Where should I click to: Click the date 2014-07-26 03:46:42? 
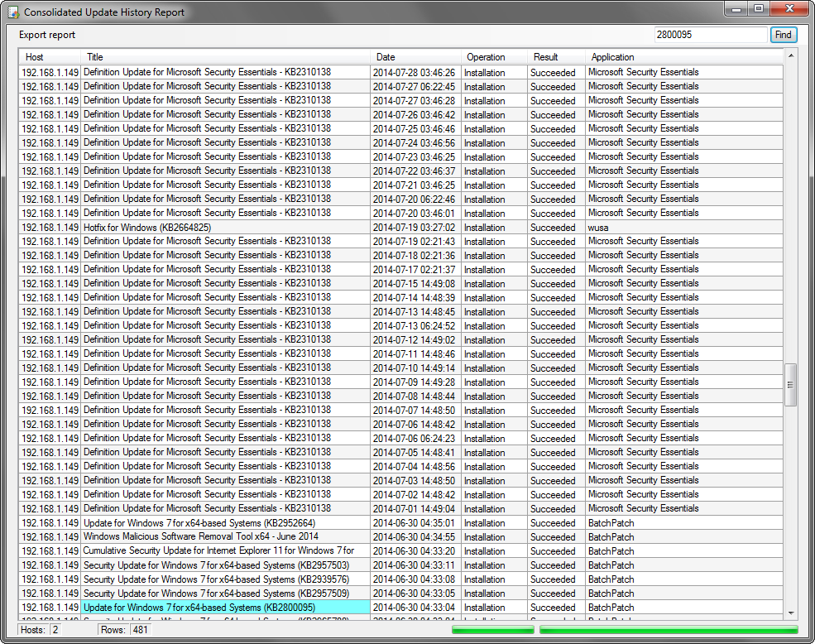pos(415,115)
